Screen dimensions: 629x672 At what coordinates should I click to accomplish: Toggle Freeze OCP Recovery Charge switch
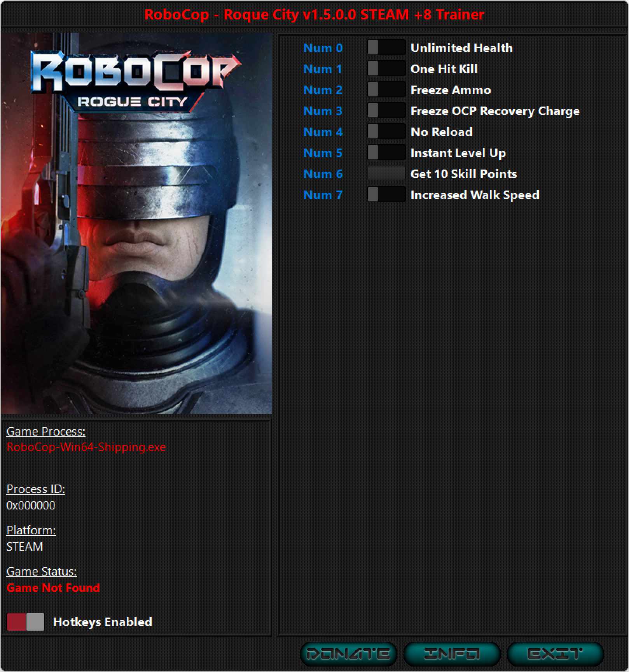pos(386,111)
